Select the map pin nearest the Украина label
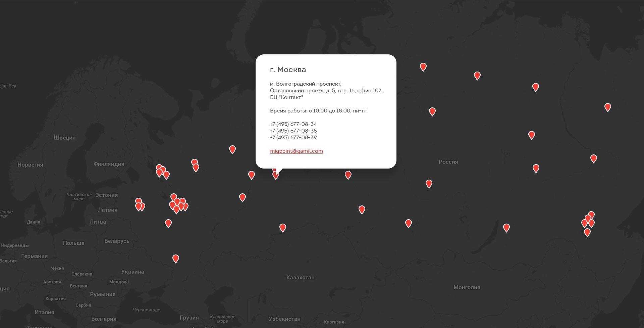Image resolution: width=644 pixels, height=328 pixels. (176, 259)
